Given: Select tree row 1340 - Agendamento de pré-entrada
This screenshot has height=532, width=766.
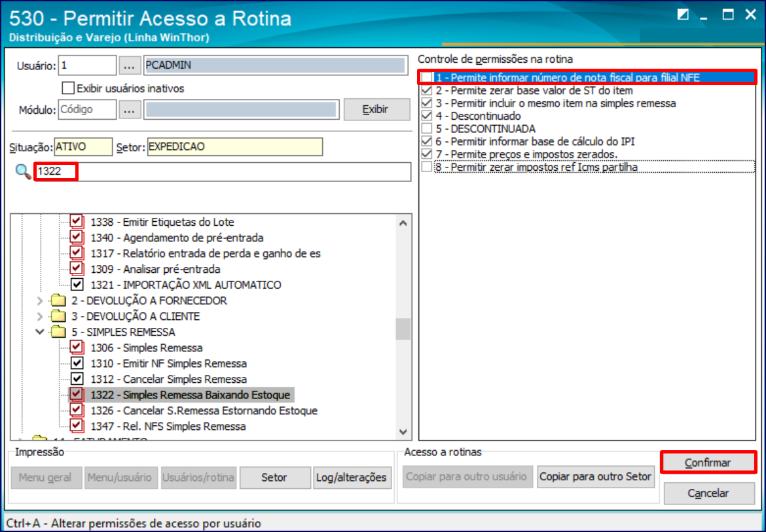Looking at the screenshot, I should pos(177,238).
